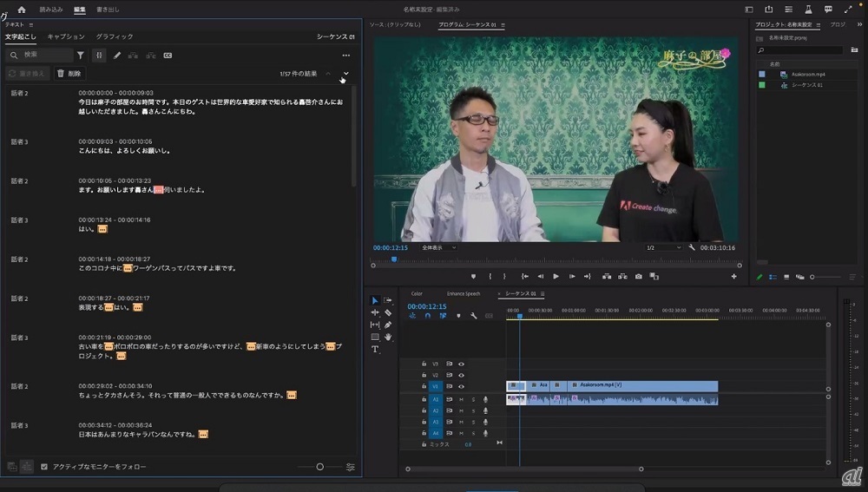Open the 全体表示 zoom level dropdown
868x492 pixels.
[437, 247]
